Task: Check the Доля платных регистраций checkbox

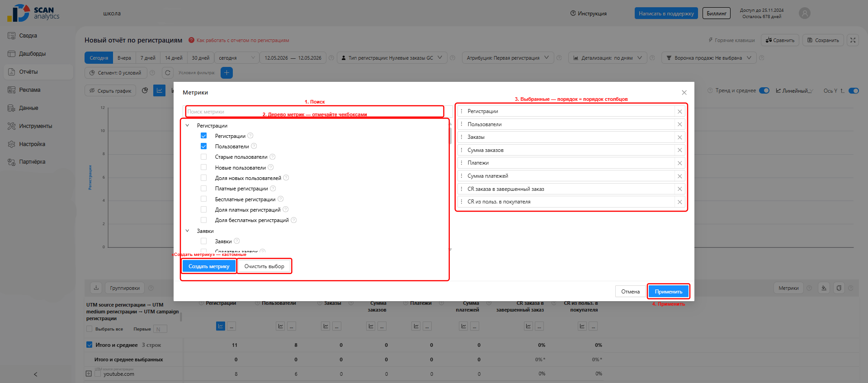Action: (204, 209)
